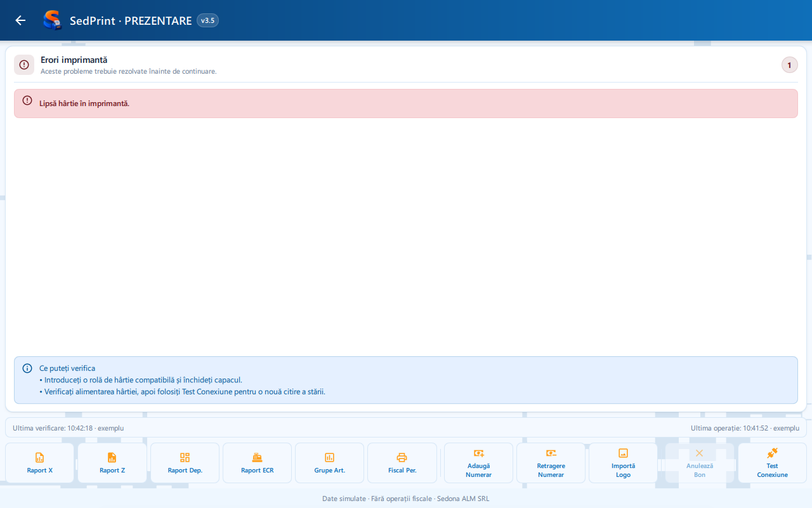Open the Raport ECR report
The image size is (812, 508).
click(x=257, y=463)
